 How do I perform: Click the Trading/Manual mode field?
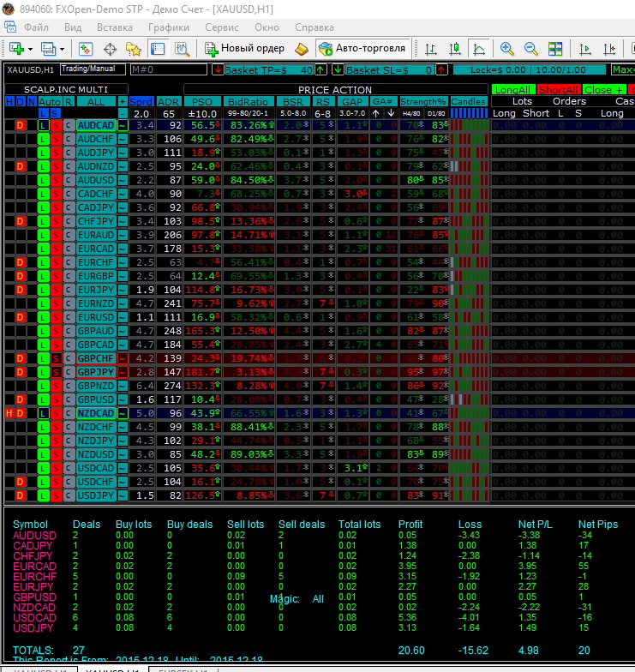coord(93,69)
